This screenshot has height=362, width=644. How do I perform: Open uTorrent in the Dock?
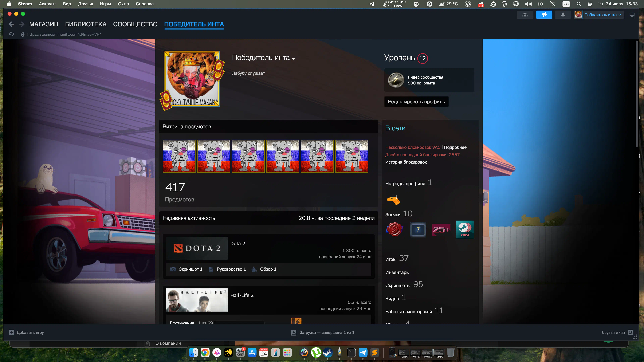pos(316,352)
